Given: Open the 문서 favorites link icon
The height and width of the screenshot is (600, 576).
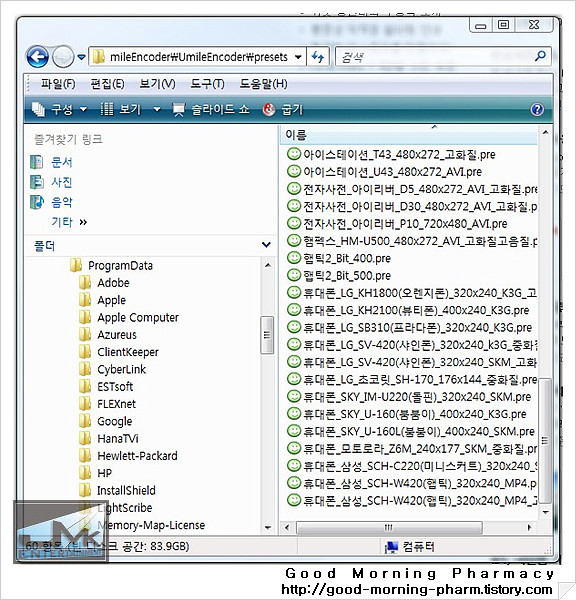Looking at the screenshot, I should tap(36, 162).
